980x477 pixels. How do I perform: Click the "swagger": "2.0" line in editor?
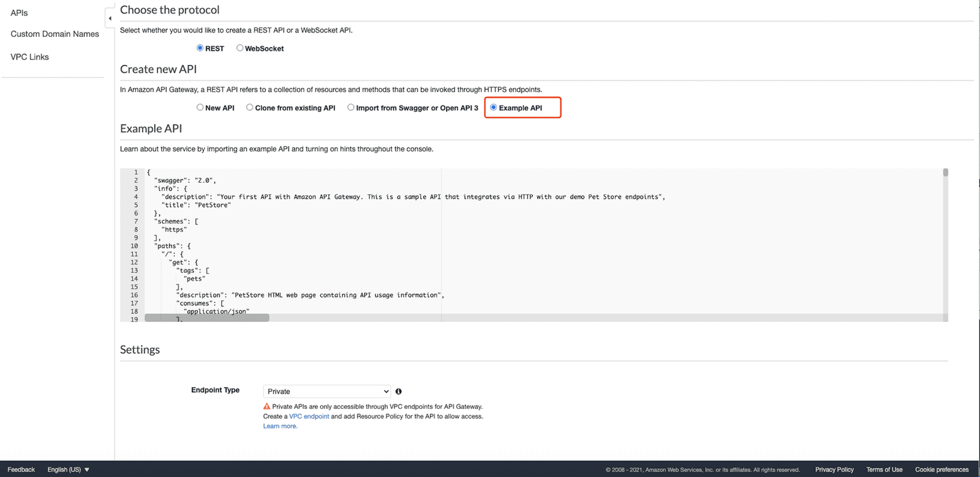185,180
